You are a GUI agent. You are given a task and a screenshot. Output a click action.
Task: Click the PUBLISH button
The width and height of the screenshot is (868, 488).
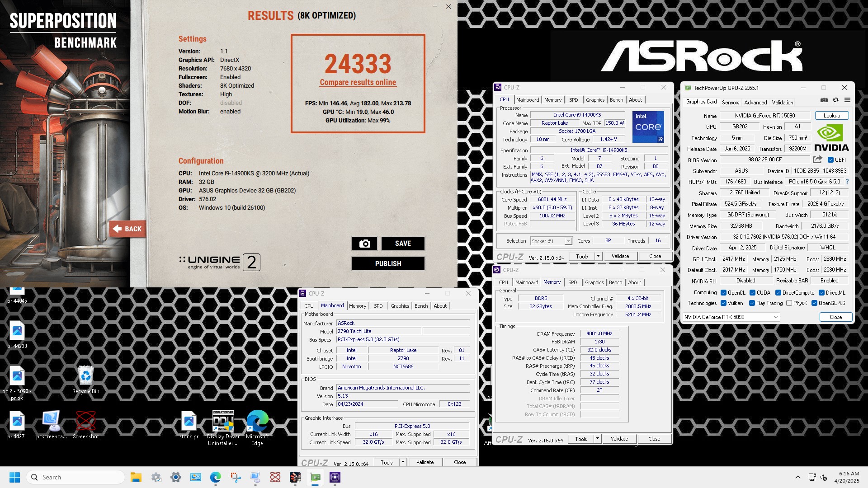388,264
